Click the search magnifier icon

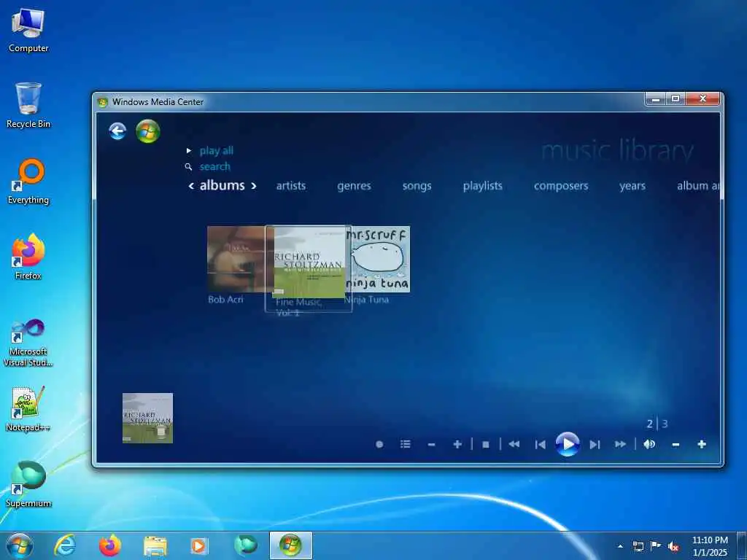click(x=189, y=167)
